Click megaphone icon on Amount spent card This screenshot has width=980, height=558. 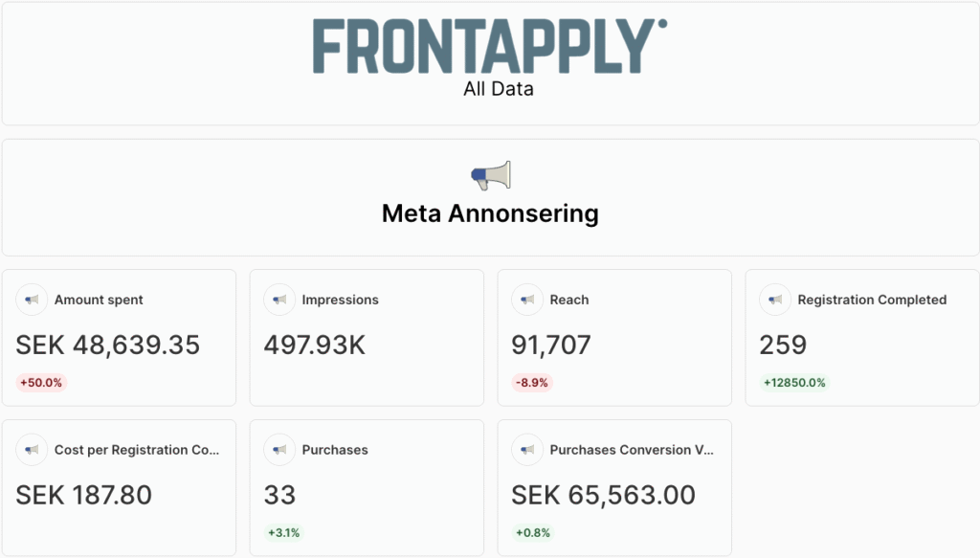coord(32,300)
